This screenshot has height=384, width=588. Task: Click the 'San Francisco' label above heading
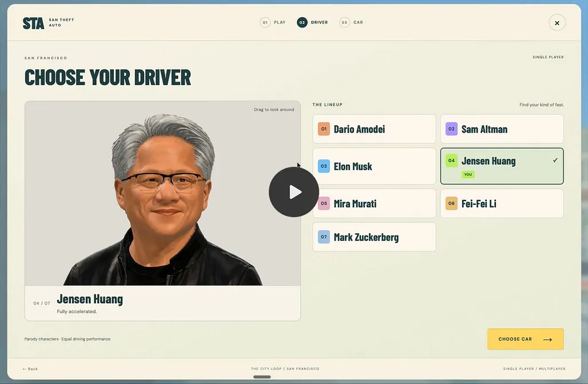(x=46, y=58)
